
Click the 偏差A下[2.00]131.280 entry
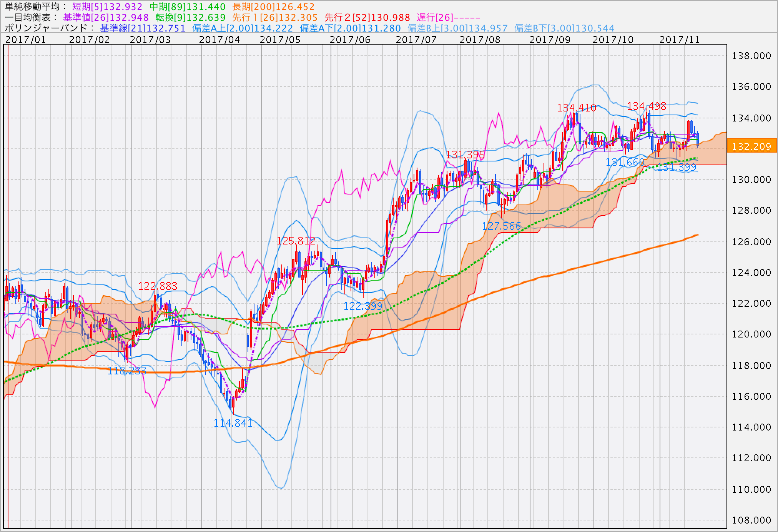click(x=350, y=28)
